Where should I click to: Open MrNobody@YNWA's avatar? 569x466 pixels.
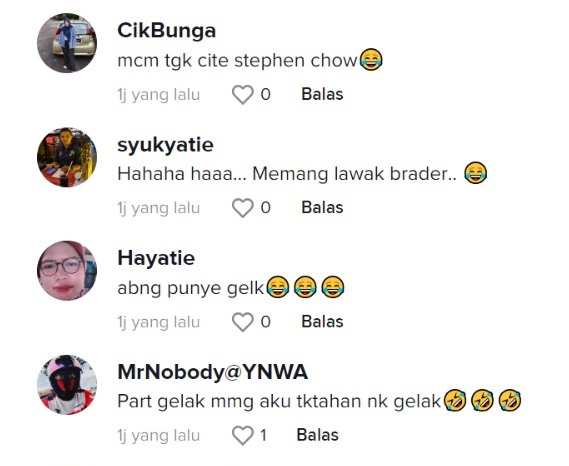[67, 384]
